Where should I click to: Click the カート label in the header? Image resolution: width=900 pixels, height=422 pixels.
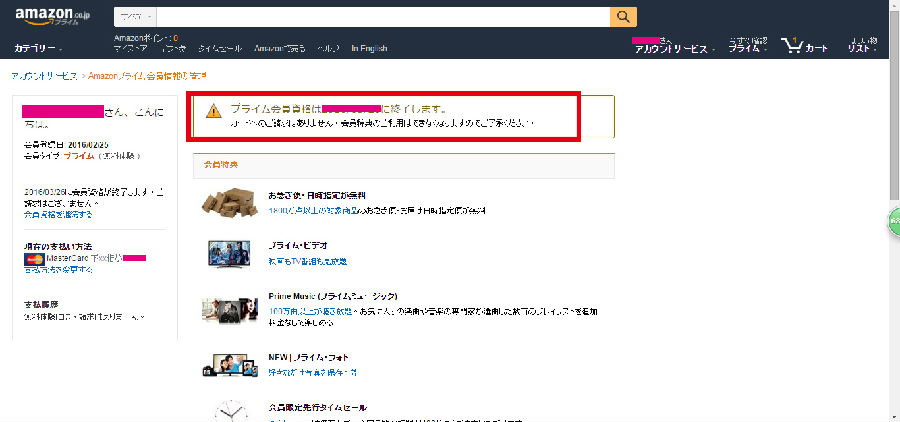click(817, 49)
